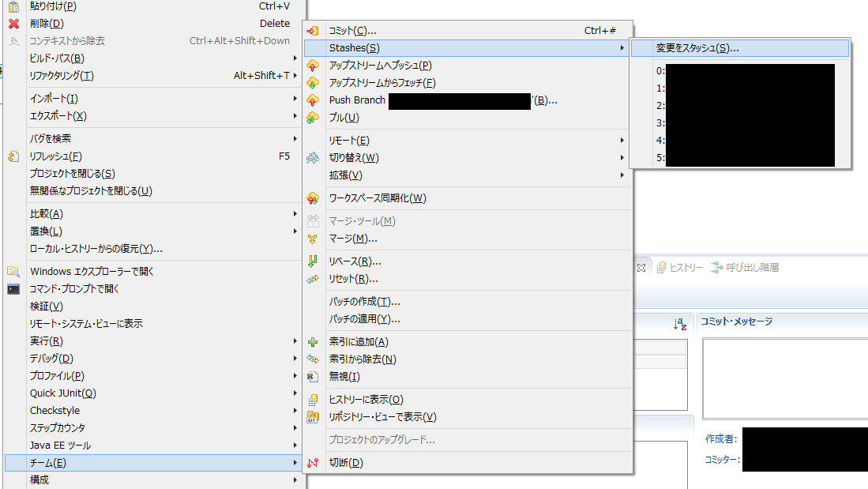Click the remove-from-index icon

click(313, 359)
